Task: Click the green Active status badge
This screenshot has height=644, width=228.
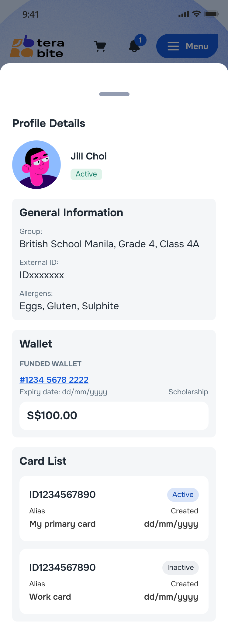Action: tap(86, 174)
